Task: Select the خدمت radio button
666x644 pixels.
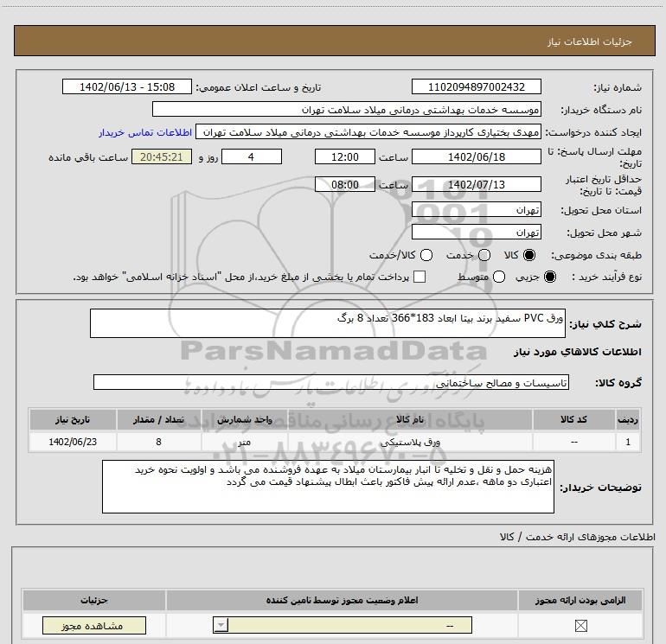Action: (x=484, y=255)
